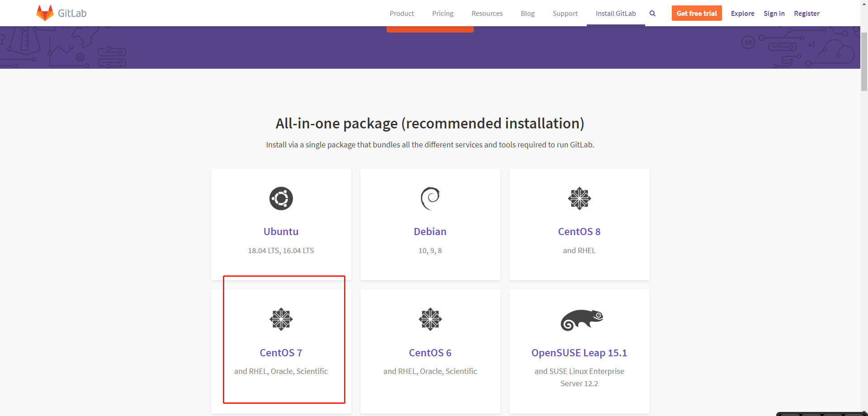This screenshot has width=868, height=416.
Task: Open the Product menu
Action: click(x=402, y=14)
